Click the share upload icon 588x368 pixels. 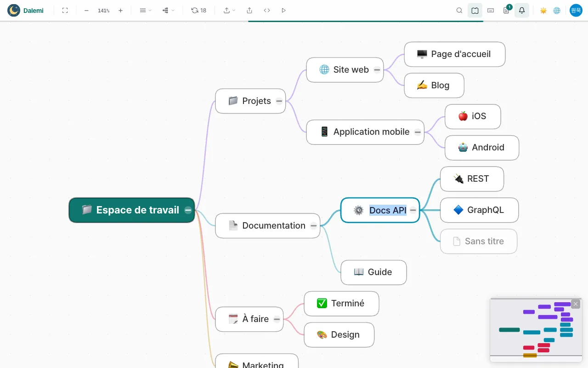click(x=249, y=10)
